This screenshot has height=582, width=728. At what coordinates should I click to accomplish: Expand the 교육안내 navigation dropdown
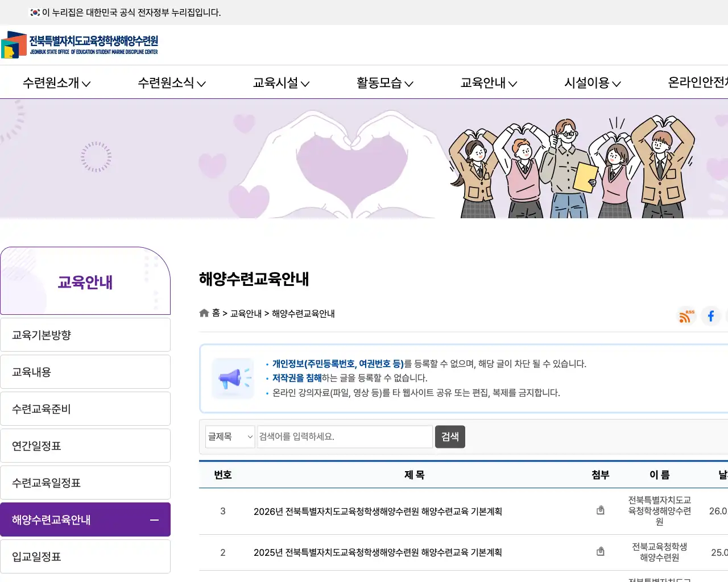488,82
